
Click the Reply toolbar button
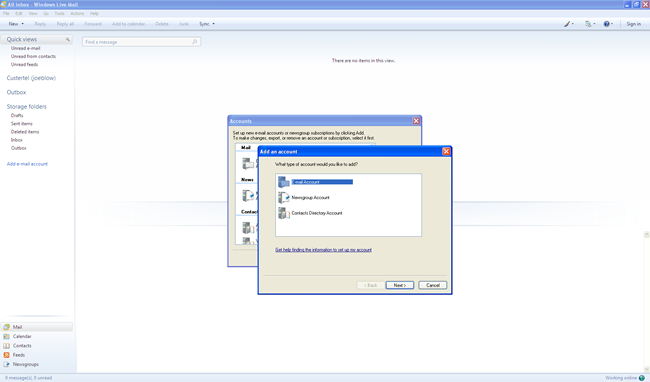(40, 24)
